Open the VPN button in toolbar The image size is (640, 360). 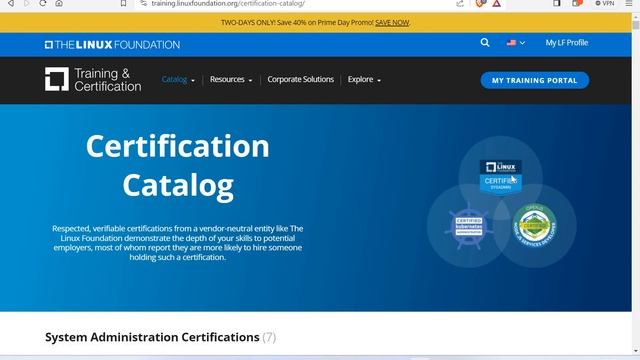[x=605, y=3]
